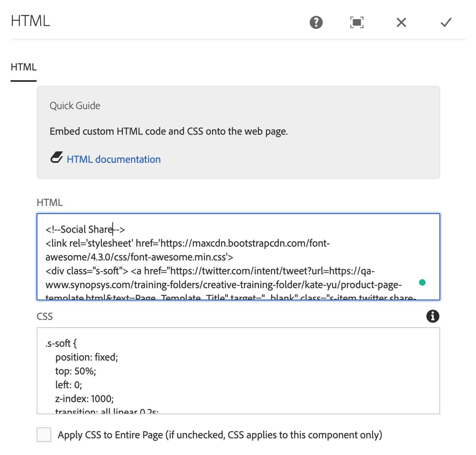Click the Quick Guide heading
The image size is (476, 455).
pyautogui.click(x=75, y=106)
